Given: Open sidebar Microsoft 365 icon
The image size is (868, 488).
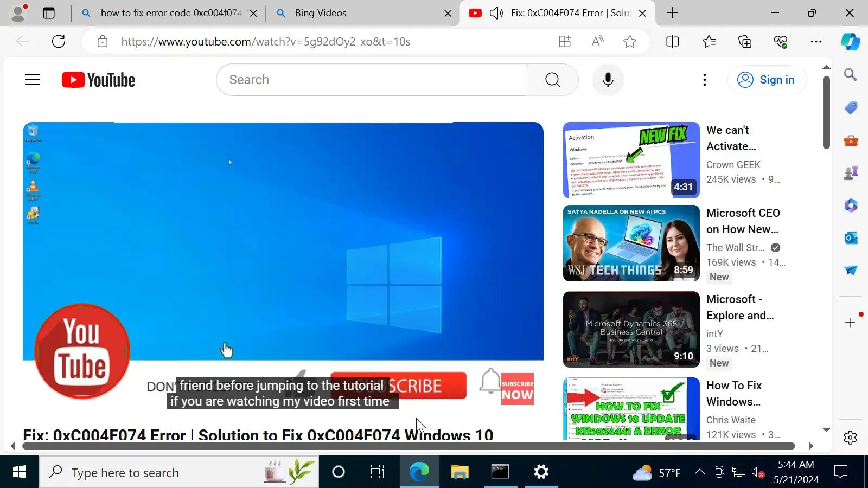Looking at the screenshot, I should tap(850, 206).
